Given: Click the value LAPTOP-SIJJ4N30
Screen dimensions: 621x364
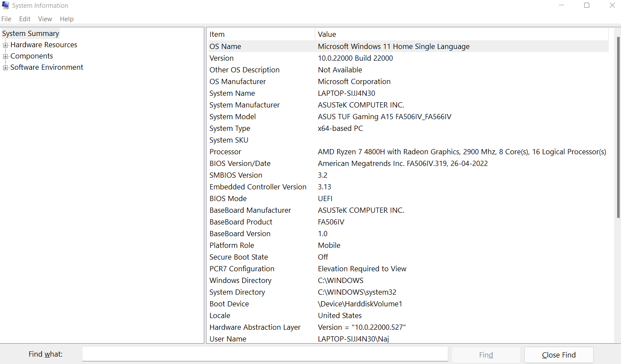Looking at the screenshot, I should pos(346,93).
